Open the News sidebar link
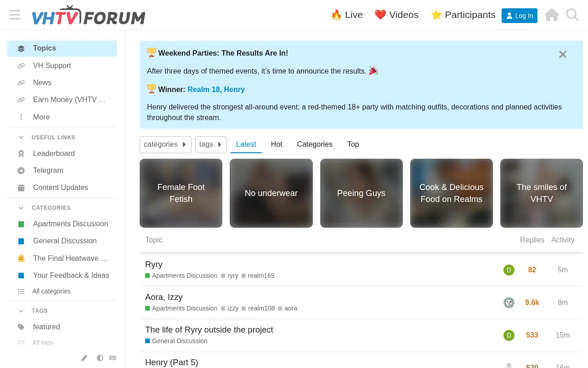This screenshot has height=368, width=588. pyautogui.click(x=62, y=82)
